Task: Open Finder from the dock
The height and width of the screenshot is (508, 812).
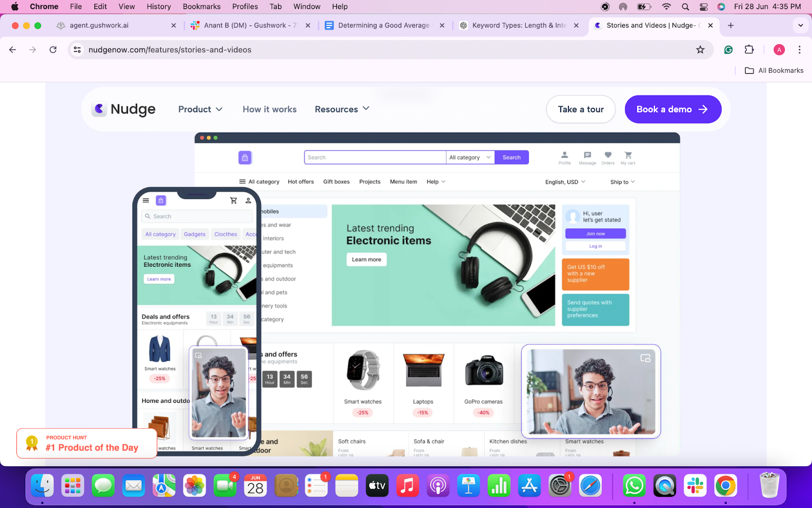Action: [x=42, y=486]
